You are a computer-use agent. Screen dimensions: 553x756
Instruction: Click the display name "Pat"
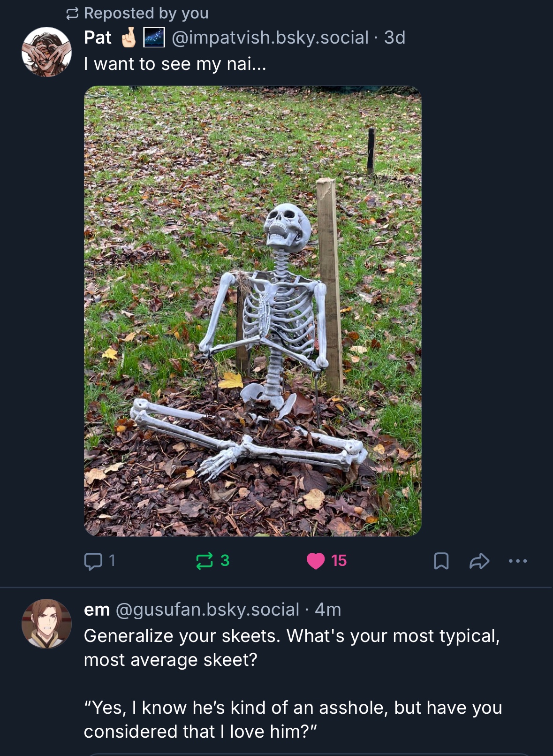98,38
